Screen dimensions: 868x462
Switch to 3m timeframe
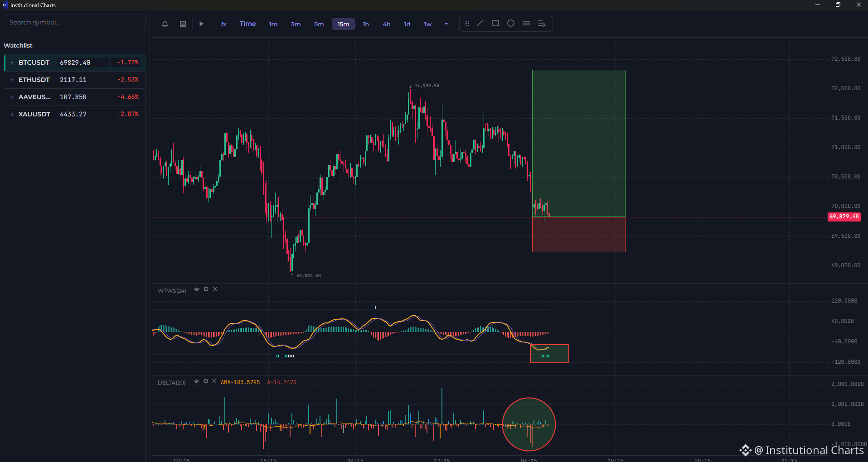pos(296,24)
